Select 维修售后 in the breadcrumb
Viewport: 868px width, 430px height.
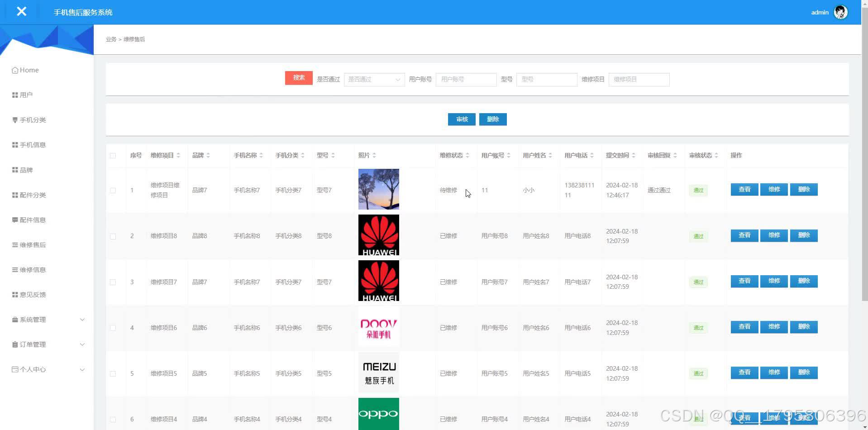pyautogui.click(x=134, y=39)
